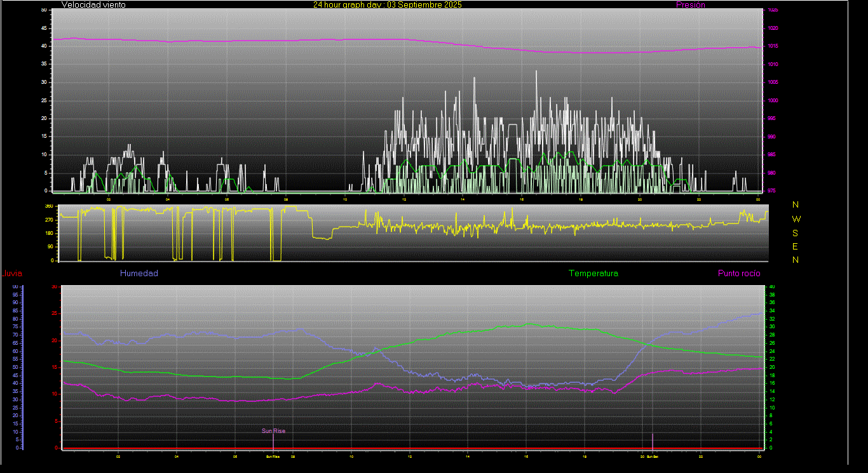Click the lilac 'Sun Rise' label above marker
Image resolution: width=868 pixels, height=473 pixels.
click(x=273, y=431)
